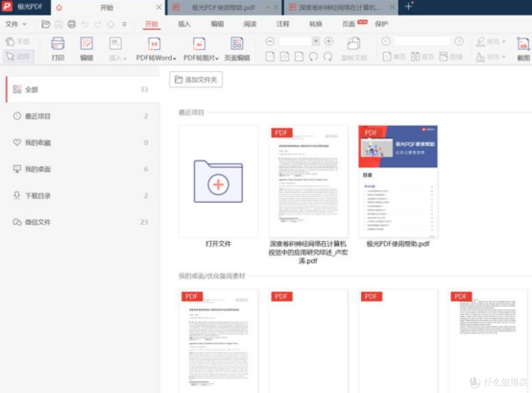The height and width of the screenshot is (393, 532).
Task: Click the 截图 screenshot tool
Action: (x=523, y=49)
